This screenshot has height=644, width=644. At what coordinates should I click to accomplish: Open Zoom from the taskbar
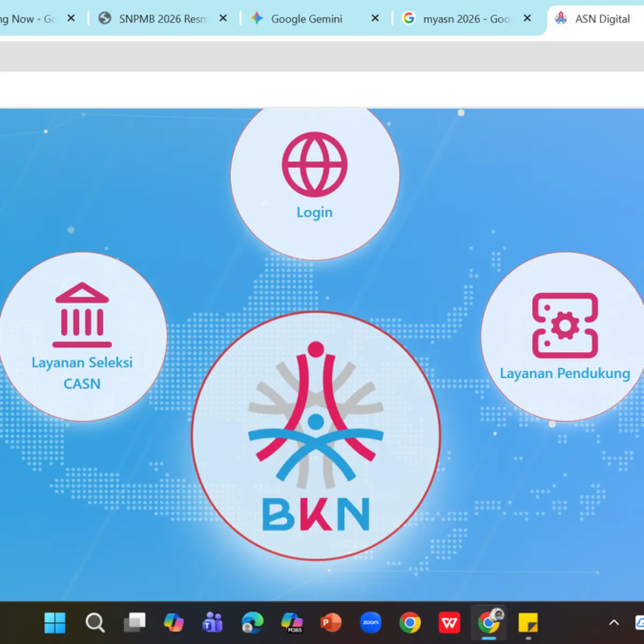(x=371, y=623)
